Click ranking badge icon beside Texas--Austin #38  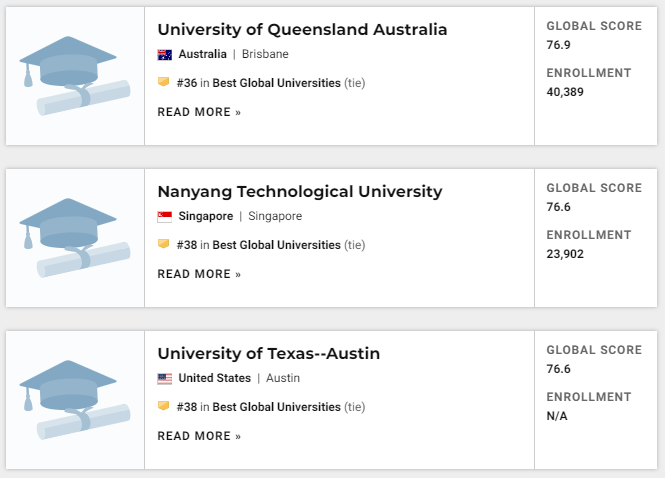(164, 406)
